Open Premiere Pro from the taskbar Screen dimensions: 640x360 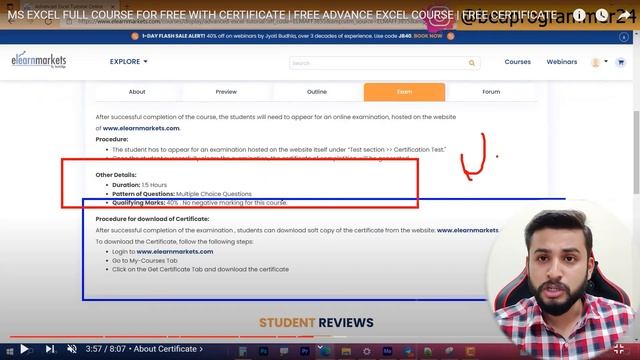pos(304,351)
